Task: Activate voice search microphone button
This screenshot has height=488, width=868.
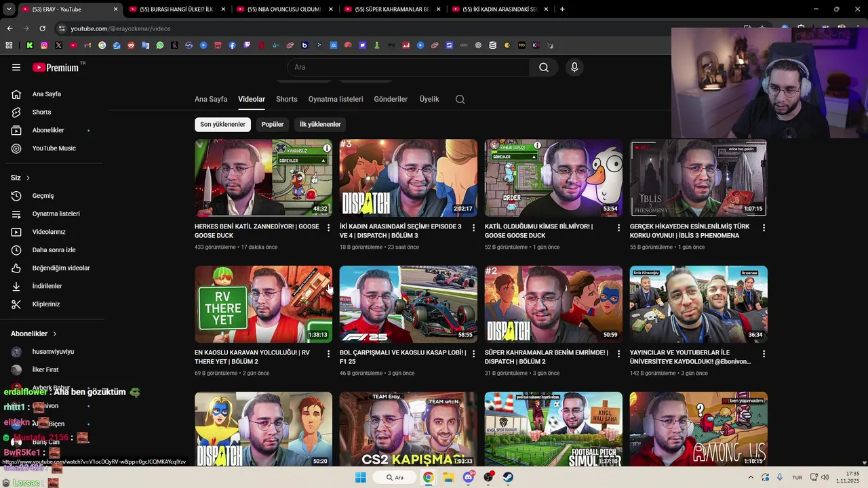Action: pos(574,67)
